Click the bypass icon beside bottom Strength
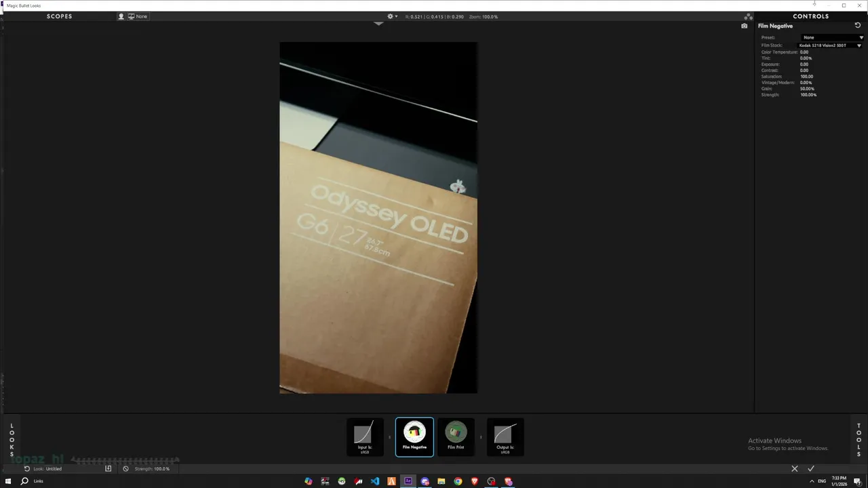This screenshot has height=488, width=868. 125,468
